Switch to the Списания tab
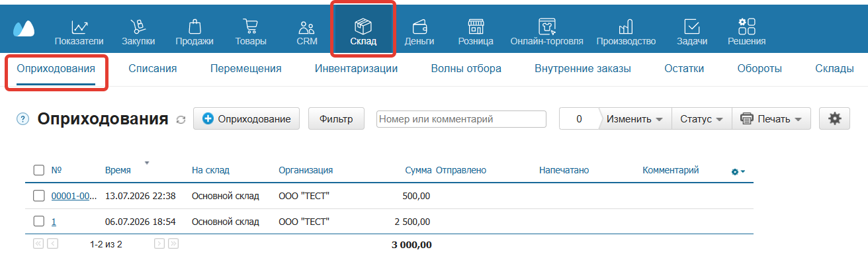This screenshot has width=868, height=262. [x=153, y=68]
